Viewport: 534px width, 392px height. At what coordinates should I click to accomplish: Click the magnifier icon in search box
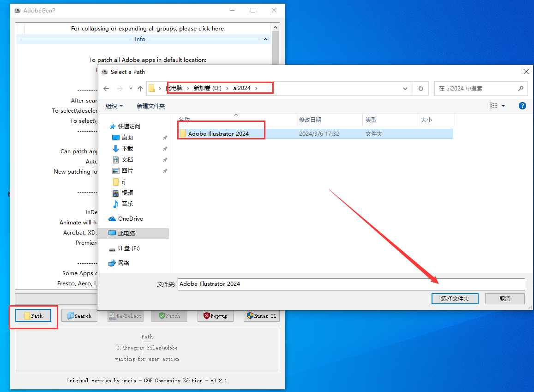520,89
